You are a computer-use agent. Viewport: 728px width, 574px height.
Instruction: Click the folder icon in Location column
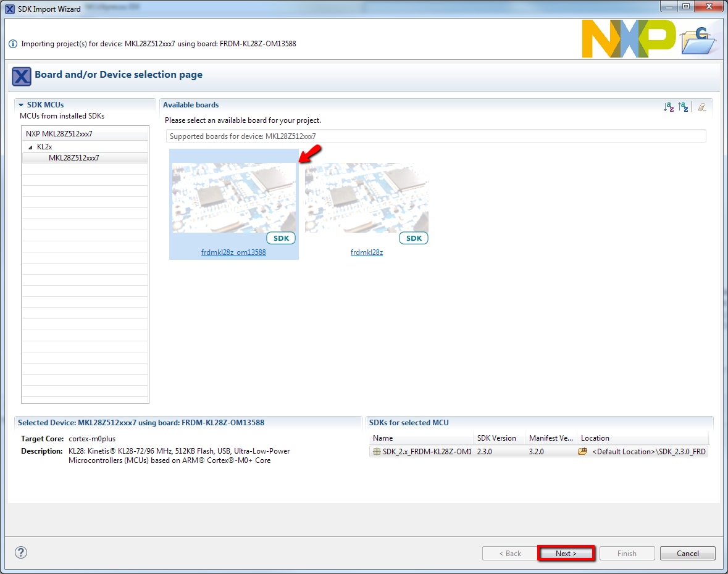pos(582,452)
